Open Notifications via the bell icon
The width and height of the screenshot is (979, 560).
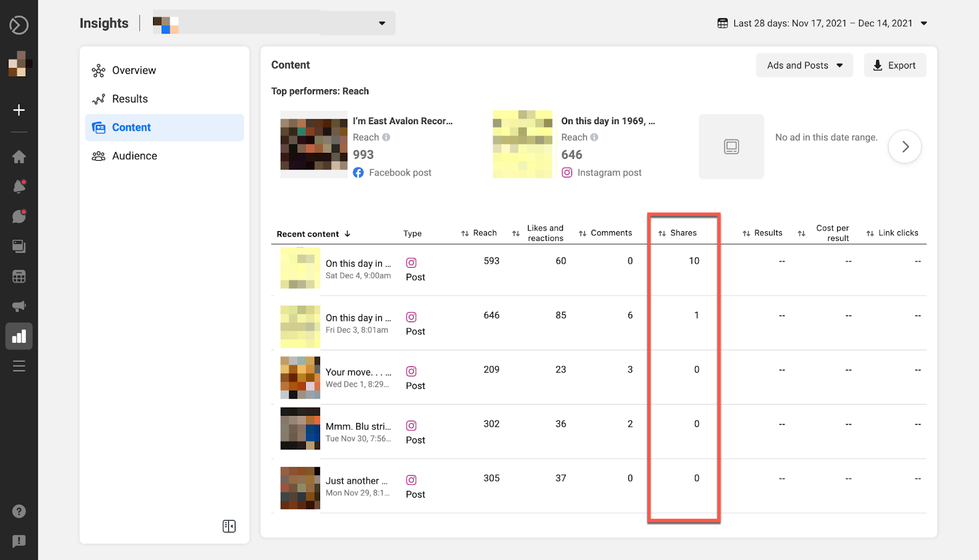(19, 186)
